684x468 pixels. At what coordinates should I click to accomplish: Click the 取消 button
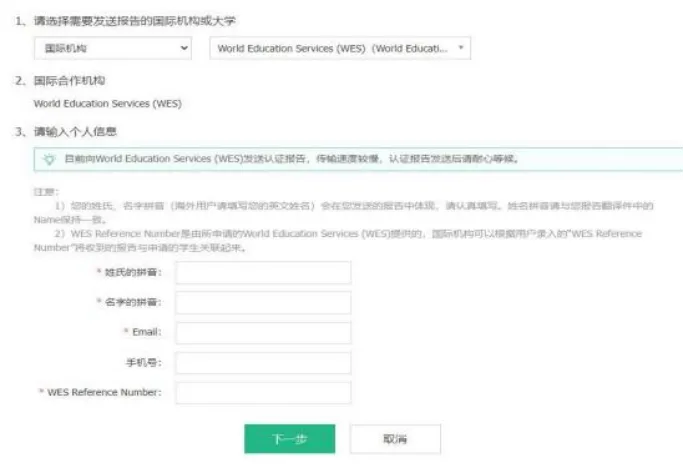tap(395, 439)
